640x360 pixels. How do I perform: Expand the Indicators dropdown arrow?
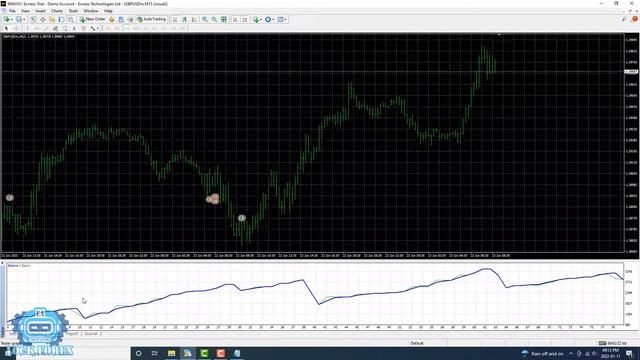coord(261,20)
